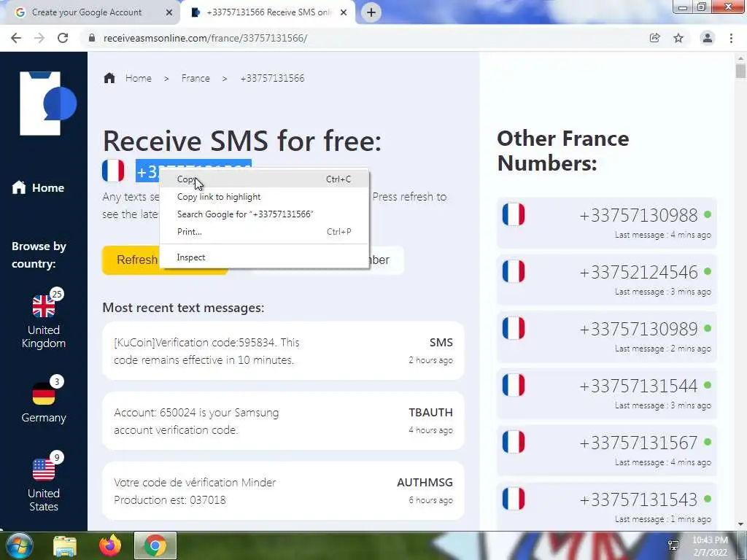The image size is (747, 560).
Task: Open Chrome's three-dot menu
Action: click(731, 38)
